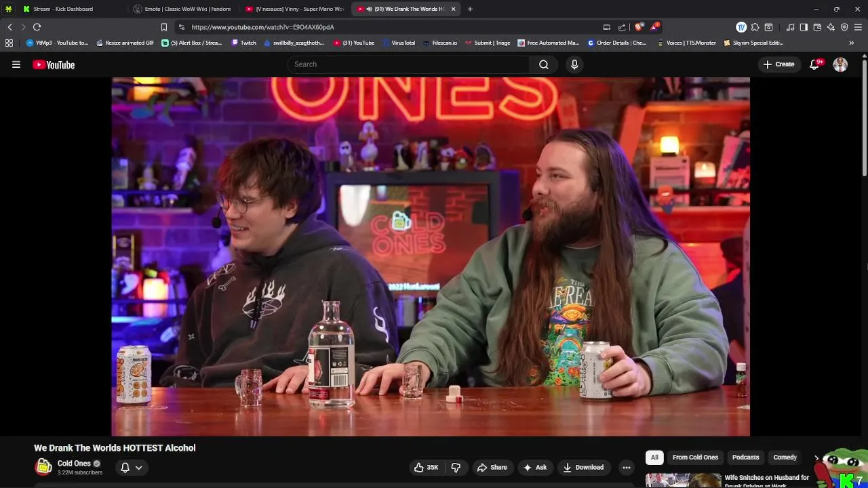The image size is (868, 488).
Task: Open a new browser tab with plus
Action: pyautogui.click(x=470, y=9)
